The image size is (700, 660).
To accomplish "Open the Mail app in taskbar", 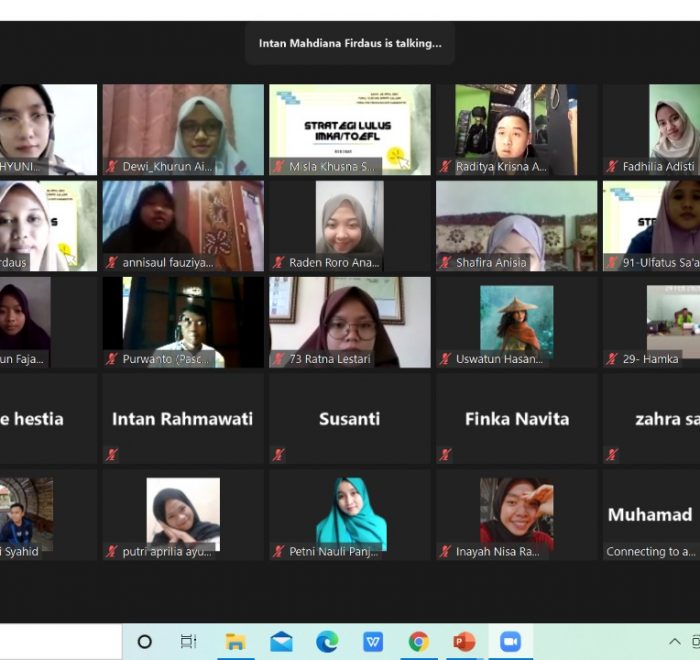I will (x=281, y=642).
